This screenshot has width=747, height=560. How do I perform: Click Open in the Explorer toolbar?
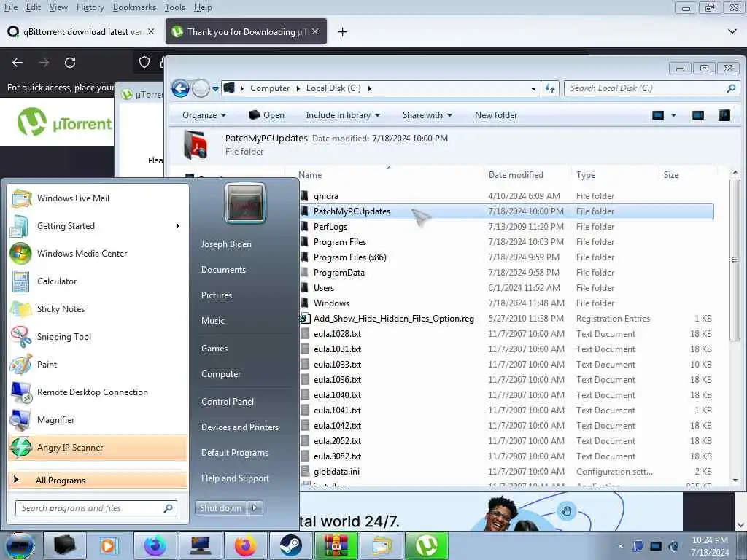[x=267, y=115]
